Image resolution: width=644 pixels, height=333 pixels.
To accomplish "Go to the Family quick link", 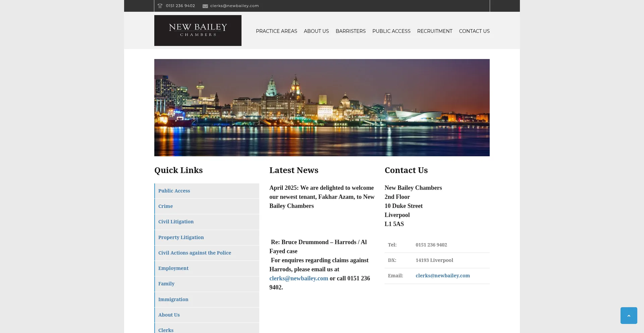I will pos(166,284).
